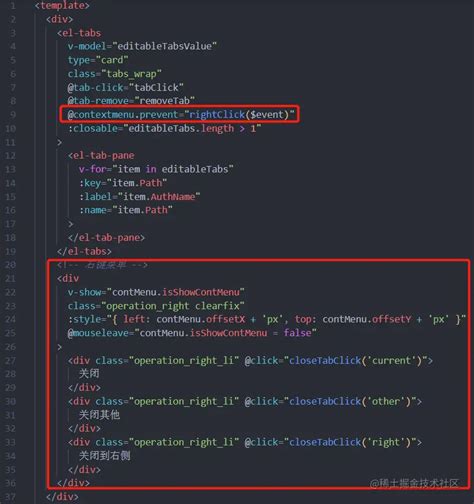
Task: Click the type="card" attribute line
Action: [x=98, y=60]
